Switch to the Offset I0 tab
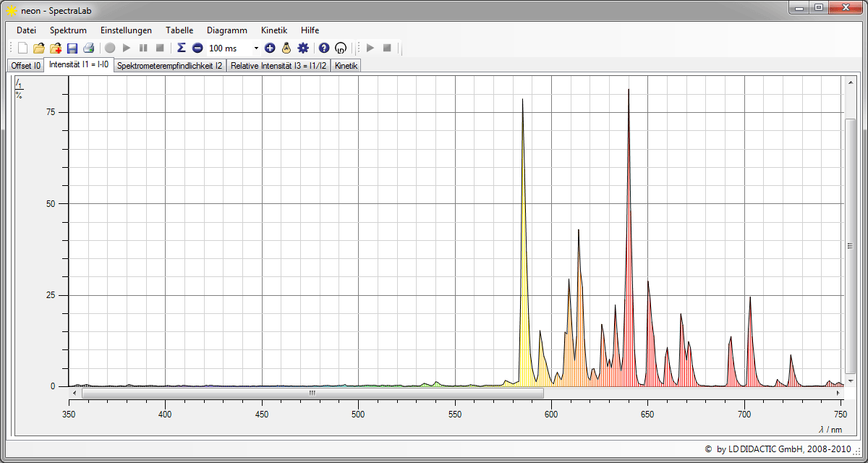Image resolution: width=868 pixels, height=463 pixels. tap(25, 66)
